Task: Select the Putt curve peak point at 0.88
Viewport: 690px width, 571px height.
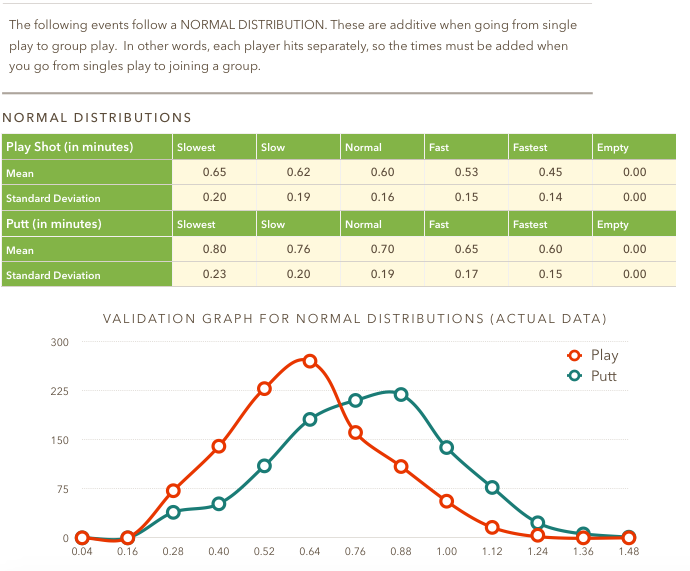Action: pyautogui.click(x=401, y=394)
